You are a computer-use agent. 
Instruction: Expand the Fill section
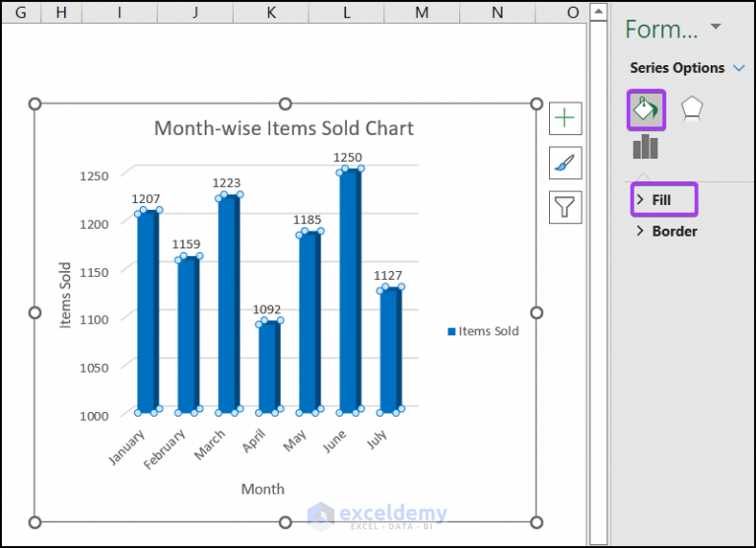click(x=663, y=199)
